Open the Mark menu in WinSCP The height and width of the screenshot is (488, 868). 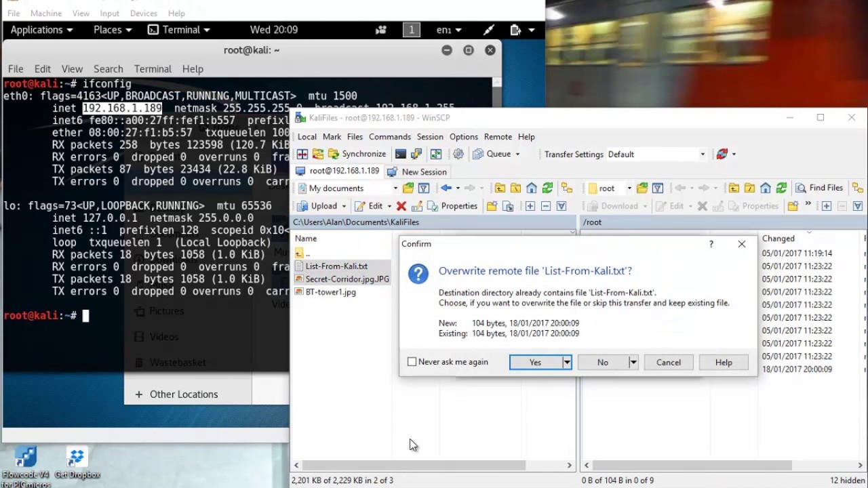332,137
